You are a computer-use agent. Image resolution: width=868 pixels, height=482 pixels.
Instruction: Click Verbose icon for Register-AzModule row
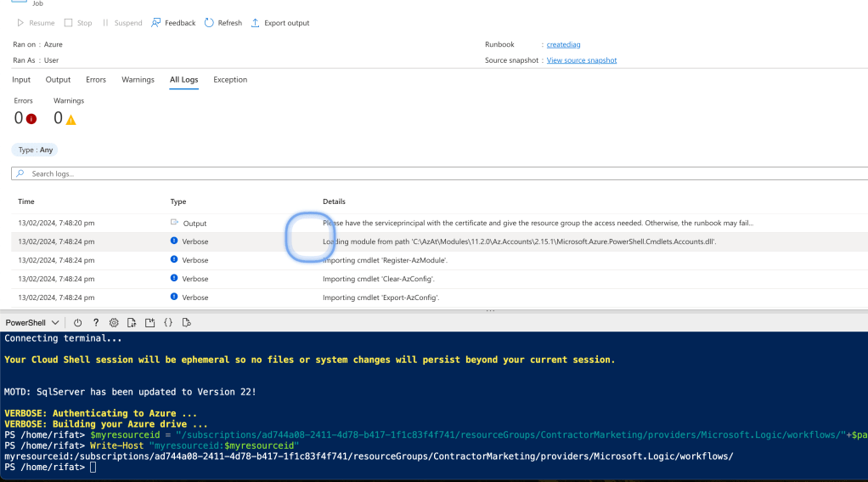click(x=174, y=259)
